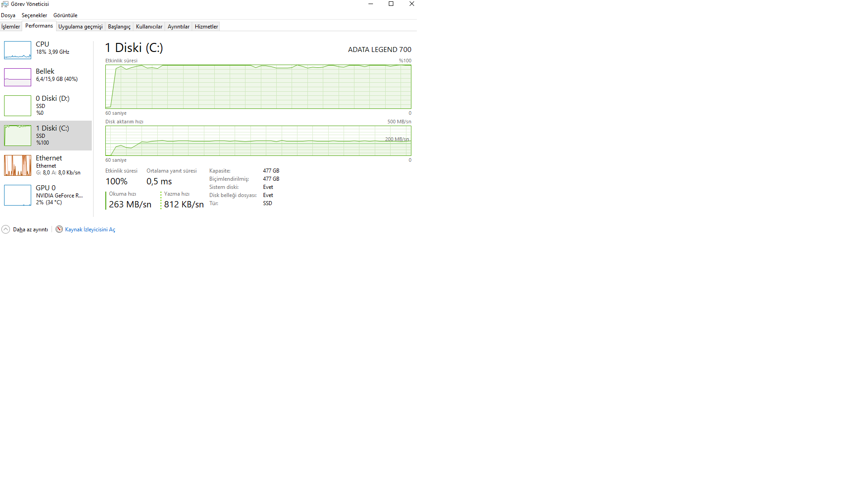This screenshot has height=488, width=868.
Task: Open the Ethernet activity graph thumbnail
Action: 18,165
